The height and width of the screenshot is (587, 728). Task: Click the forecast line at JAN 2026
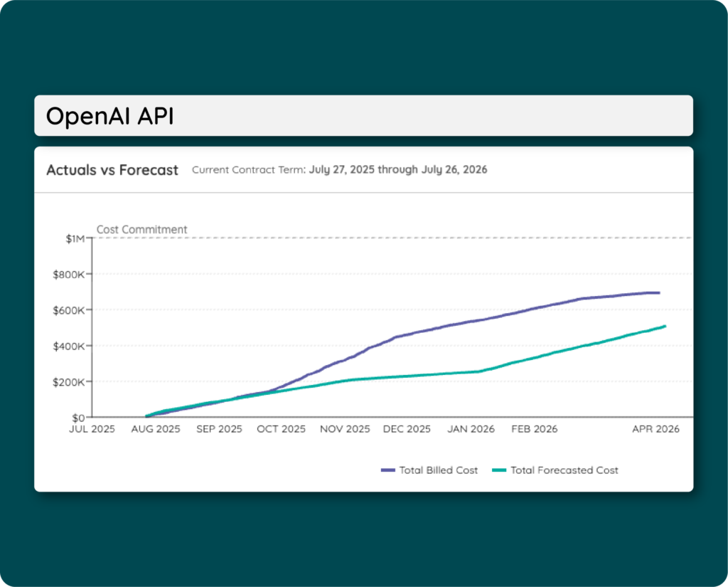coord(471,370)
